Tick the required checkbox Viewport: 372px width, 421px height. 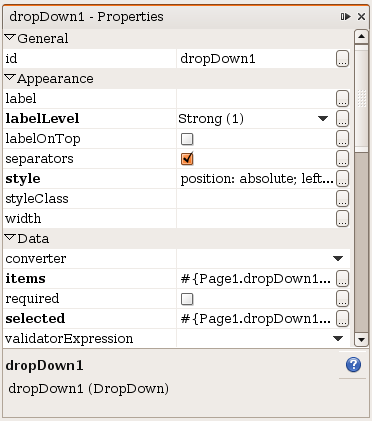[x=187, y=299]
